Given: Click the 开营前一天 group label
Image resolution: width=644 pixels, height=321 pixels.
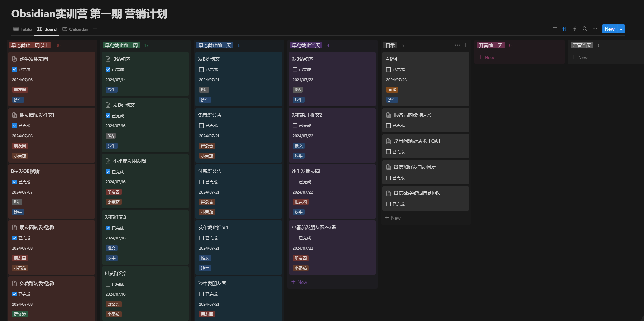Looking at the screenshot, I should pos(491,45).
